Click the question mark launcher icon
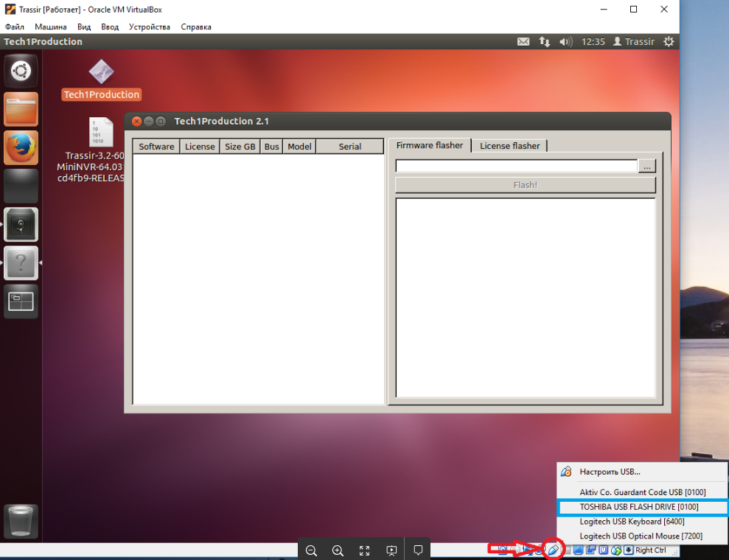 click(21, 263)
